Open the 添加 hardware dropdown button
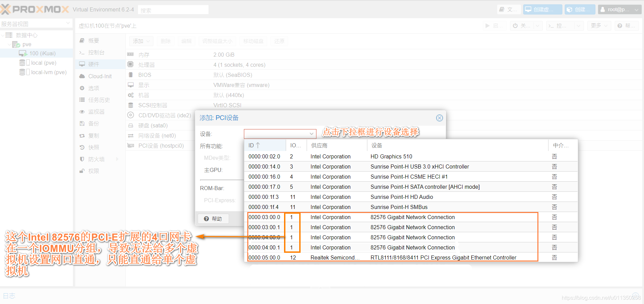This screenshot has width=644, height=304. (x=141, y=41)
